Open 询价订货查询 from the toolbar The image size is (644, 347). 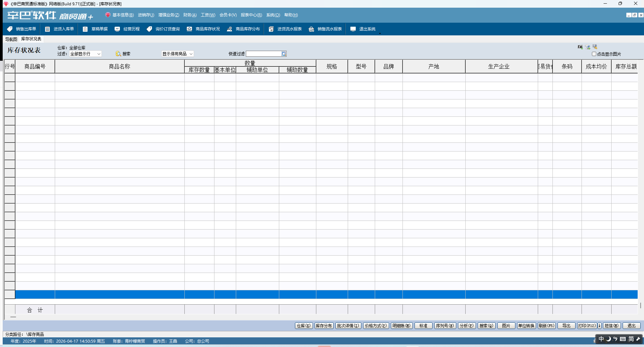click(163, 29)
